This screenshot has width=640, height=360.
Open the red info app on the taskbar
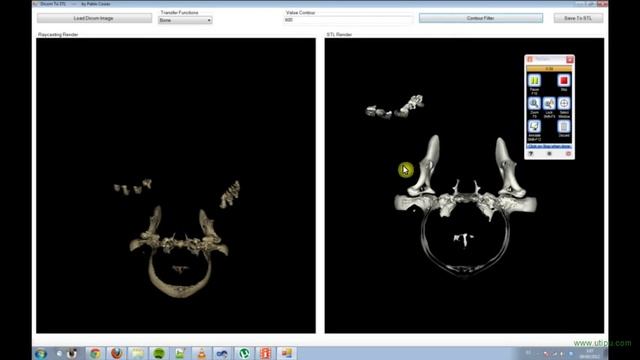pos(265,353)
